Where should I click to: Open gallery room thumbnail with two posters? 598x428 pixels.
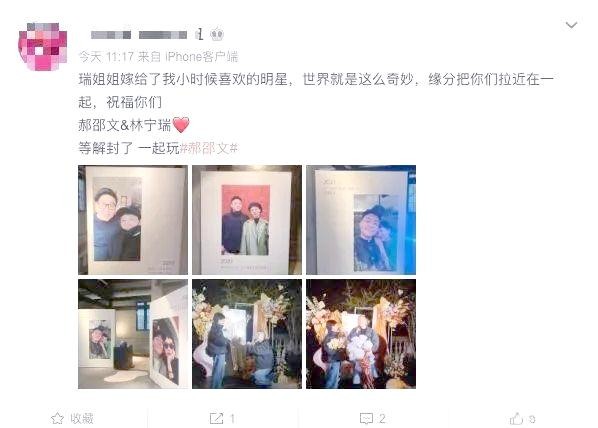tap(133, 334)
